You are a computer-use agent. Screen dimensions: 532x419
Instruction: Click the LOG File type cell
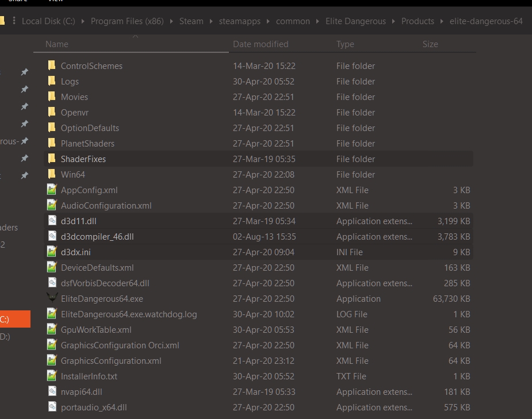coord(352,314)
